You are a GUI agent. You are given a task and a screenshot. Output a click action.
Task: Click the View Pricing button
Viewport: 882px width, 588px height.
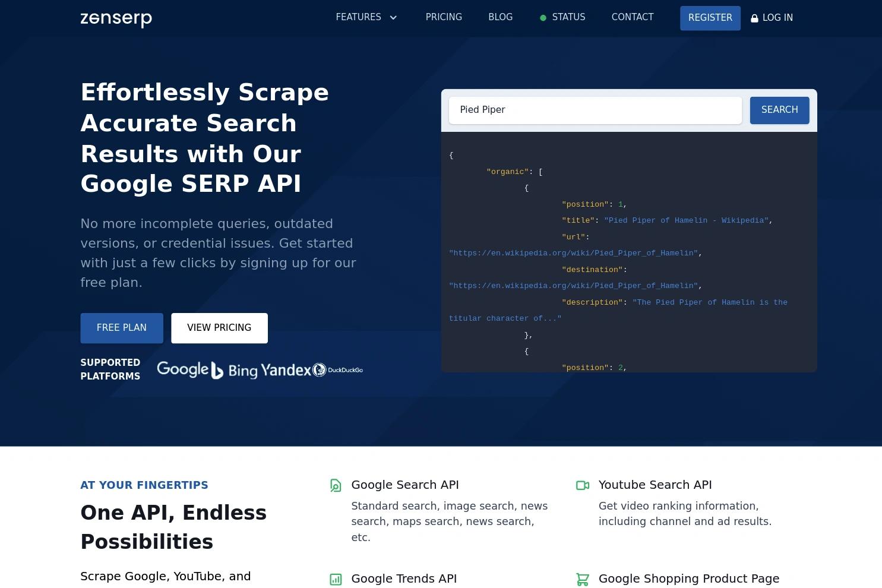pos(219,328)
